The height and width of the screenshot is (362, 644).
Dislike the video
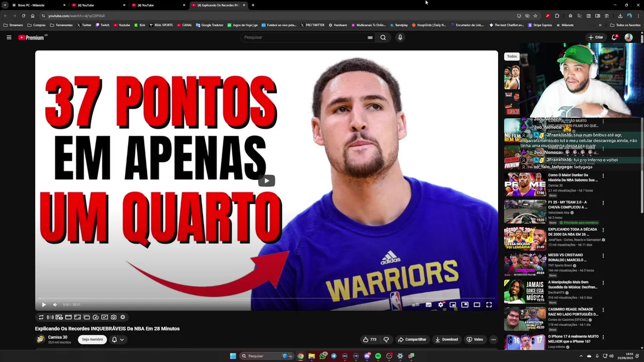click(x=386, y=339)
